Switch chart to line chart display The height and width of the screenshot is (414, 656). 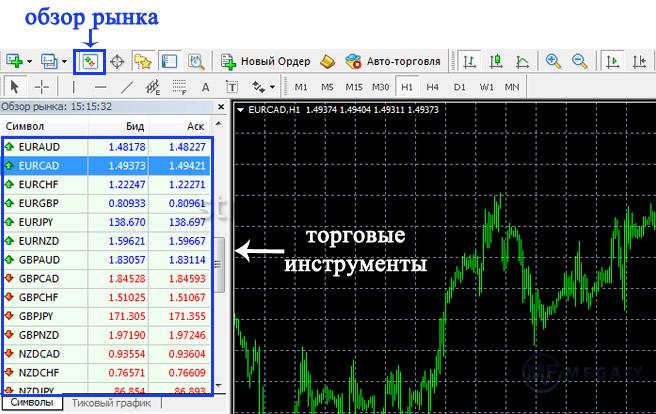coord(522,61)
